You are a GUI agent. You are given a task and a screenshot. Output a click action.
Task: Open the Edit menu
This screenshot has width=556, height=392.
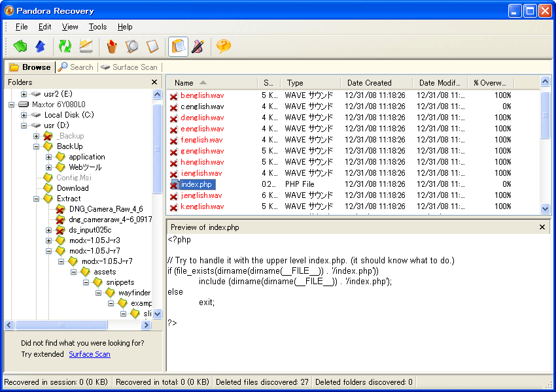[44, 27]
